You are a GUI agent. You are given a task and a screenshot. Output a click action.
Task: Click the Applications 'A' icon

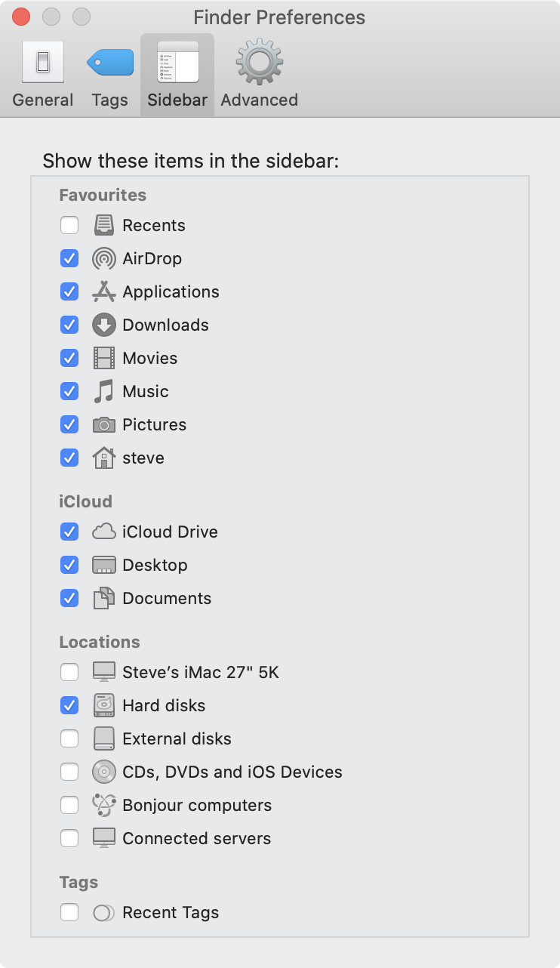coord(103,292)
